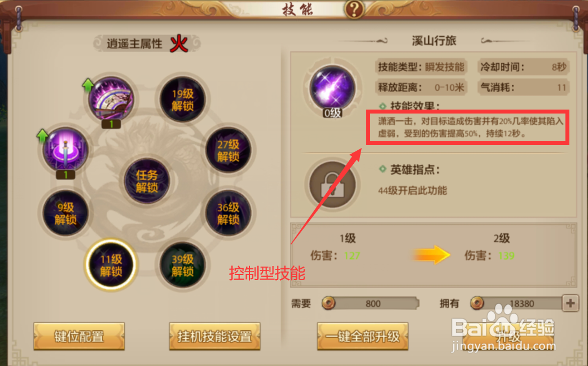Image resolution: width=588 pixels, height=366 pixels.
Task: Click the 拥有 18380 coin balance field
Action: pos(517,303)
